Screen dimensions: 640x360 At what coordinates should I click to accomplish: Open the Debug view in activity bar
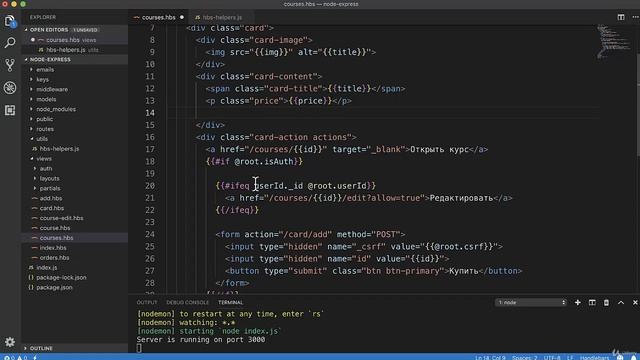[x=10, y=87]
